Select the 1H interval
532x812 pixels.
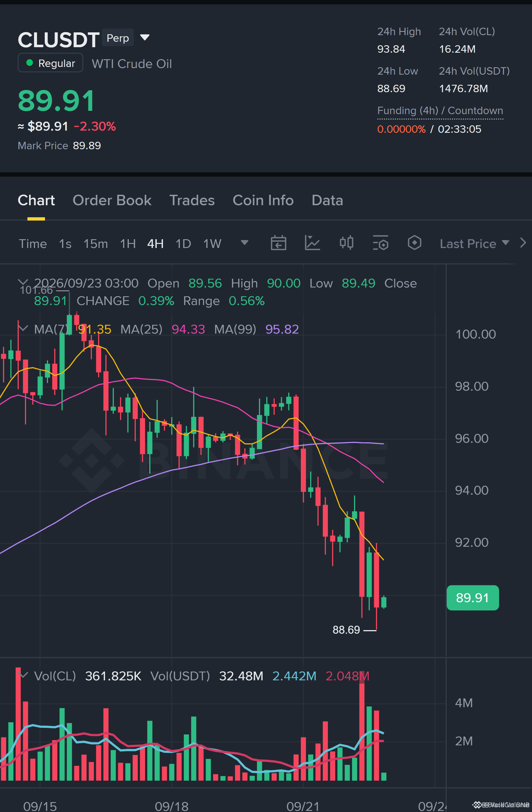click(128, 244)
